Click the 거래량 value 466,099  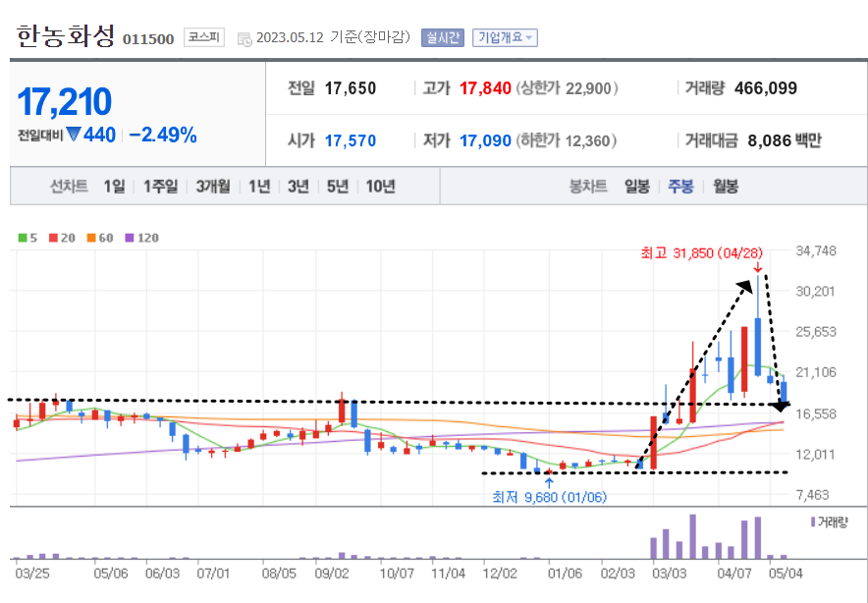tap(766, 88)
